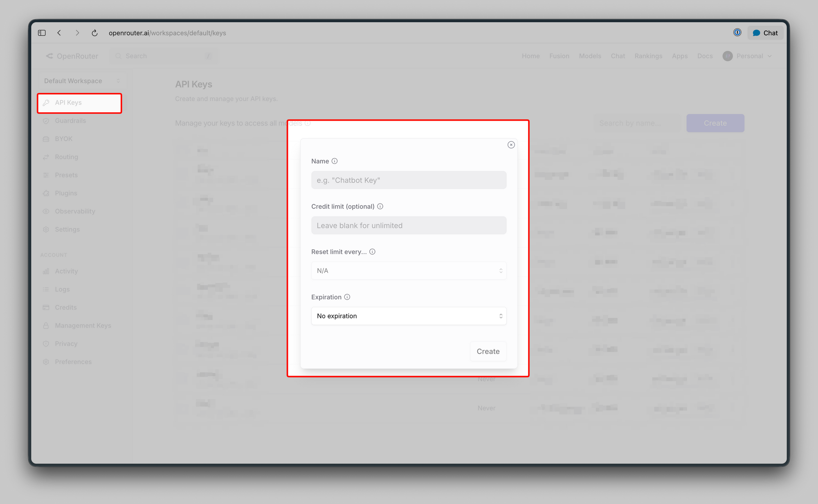Open Home in top navigation
Image resolution: width=818 pixels, height=504 pixels.
pyautogui.click(x=530, y=56)
